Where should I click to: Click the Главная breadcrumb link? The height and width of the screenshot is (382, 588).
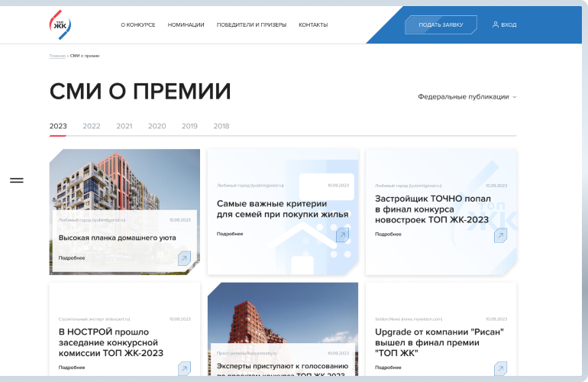click(57, 56)
